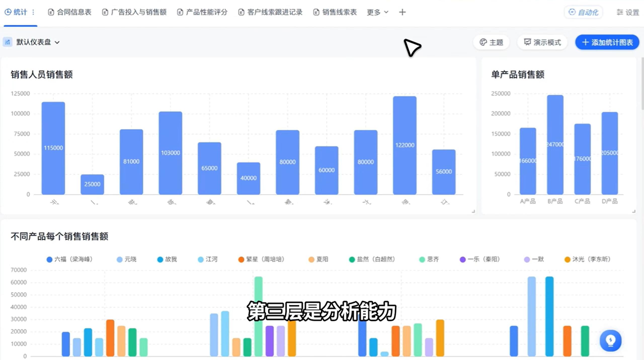Click the document icon on 广告投入与销售额 tab
Screen dimensions: 644x360
[x=105, y=12]
